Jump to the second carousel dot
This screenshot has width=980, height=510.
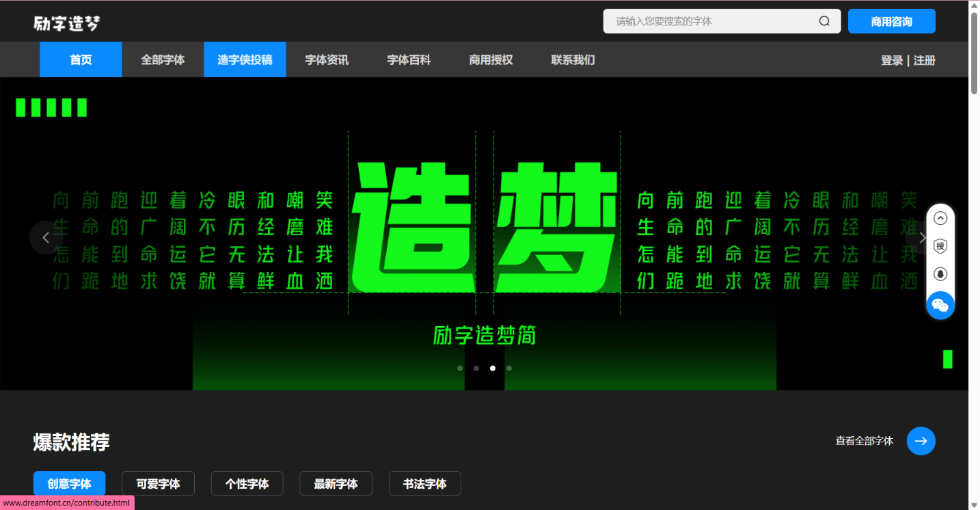[x=476, y=368]
